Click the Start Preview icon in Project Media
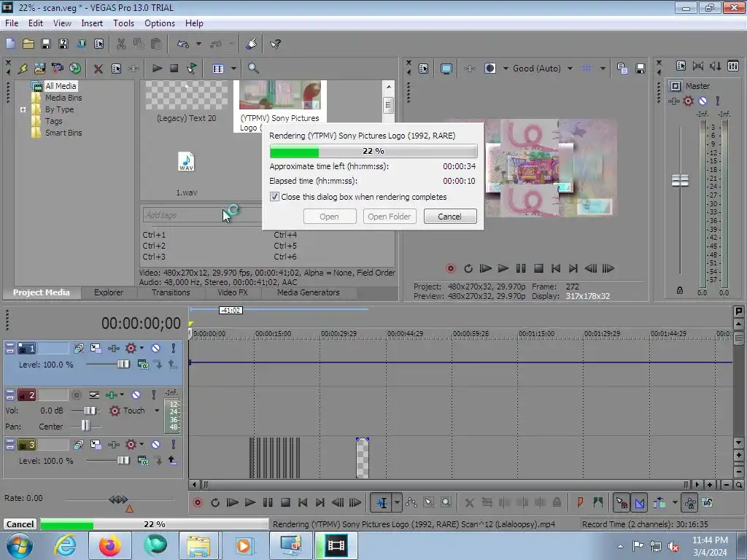The width and height of the screenshot is (747, 560). pyautogui.click(x=157, y=69)
